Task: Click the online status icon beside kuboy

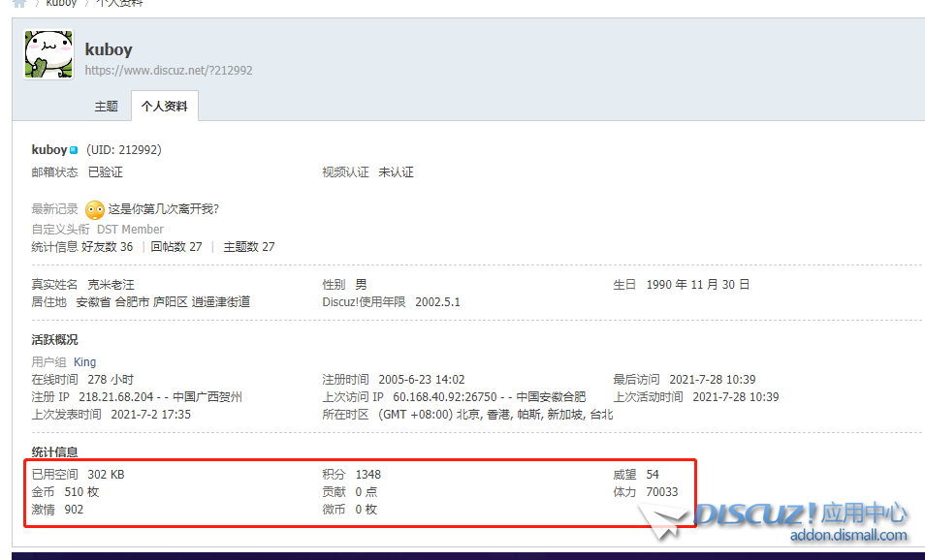Action: (74, 150)
